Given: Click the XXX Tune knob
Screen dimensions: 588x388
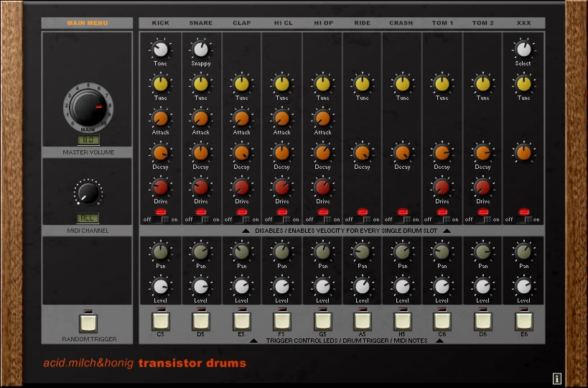Looking at the screenshot, I should [523, 83].
